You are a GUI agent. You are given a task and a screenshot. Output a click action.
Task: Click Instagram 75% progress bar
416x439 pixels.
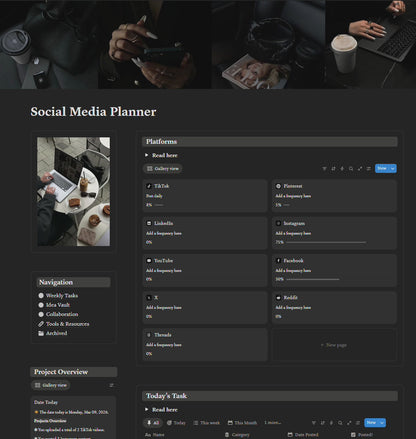tap(326, 242)
